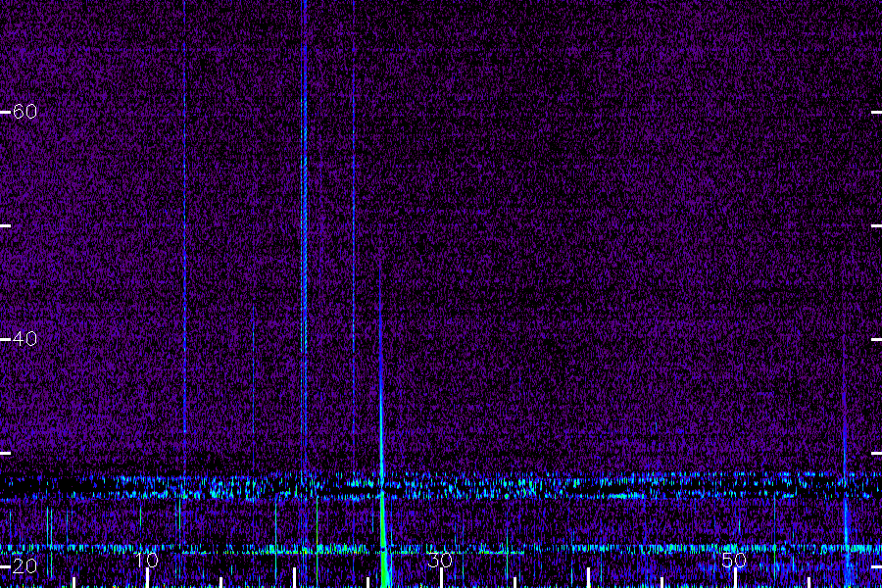Click the "30" label on the horizontal axis
The image size is (882, 588).
(x=440, y=561)
